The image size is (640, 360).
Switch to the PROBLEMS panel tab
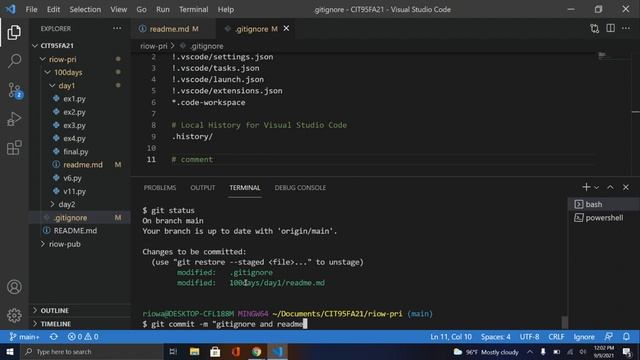[160, 188]
